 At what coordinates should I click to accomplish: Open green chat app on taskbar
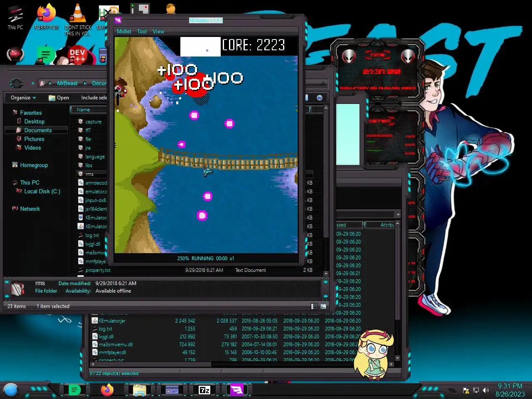pyautogui.click(x=74, y=390)
